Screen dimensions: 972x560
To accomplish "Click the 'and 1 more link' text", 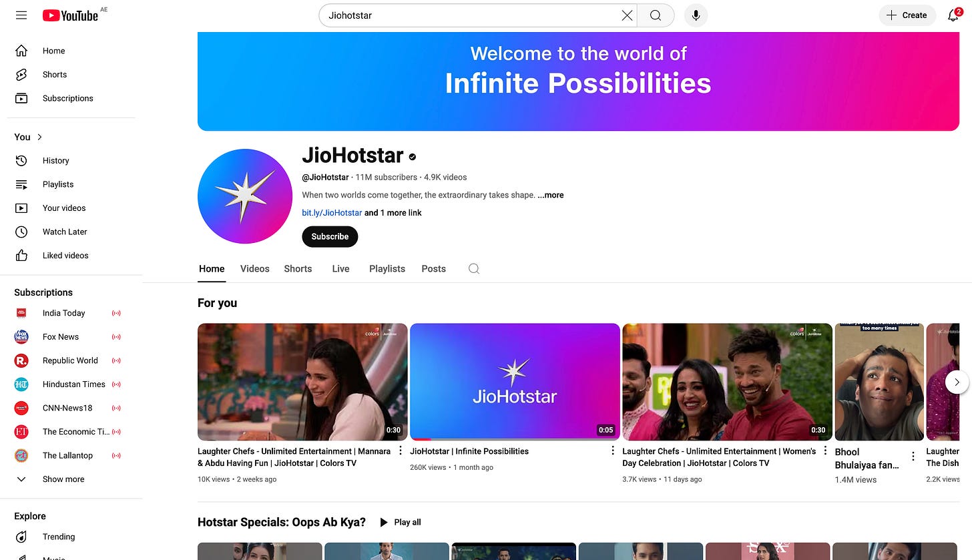I will pos(393,213).
